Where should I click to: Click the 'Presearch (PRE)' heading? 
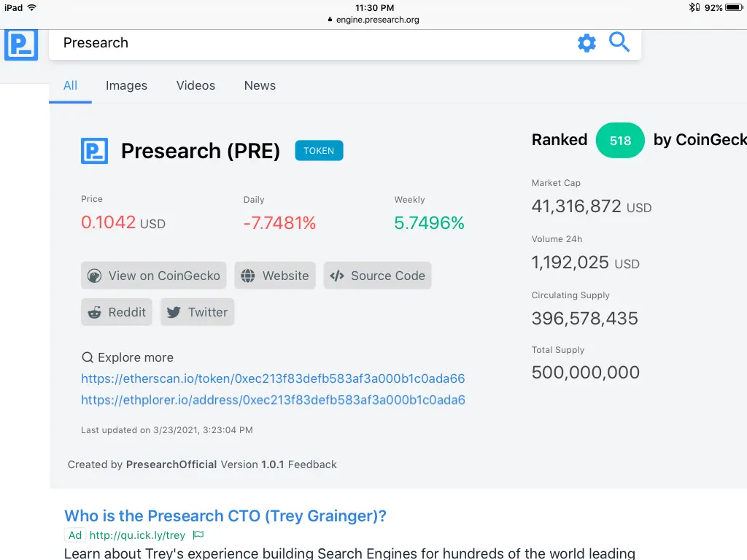201,151
